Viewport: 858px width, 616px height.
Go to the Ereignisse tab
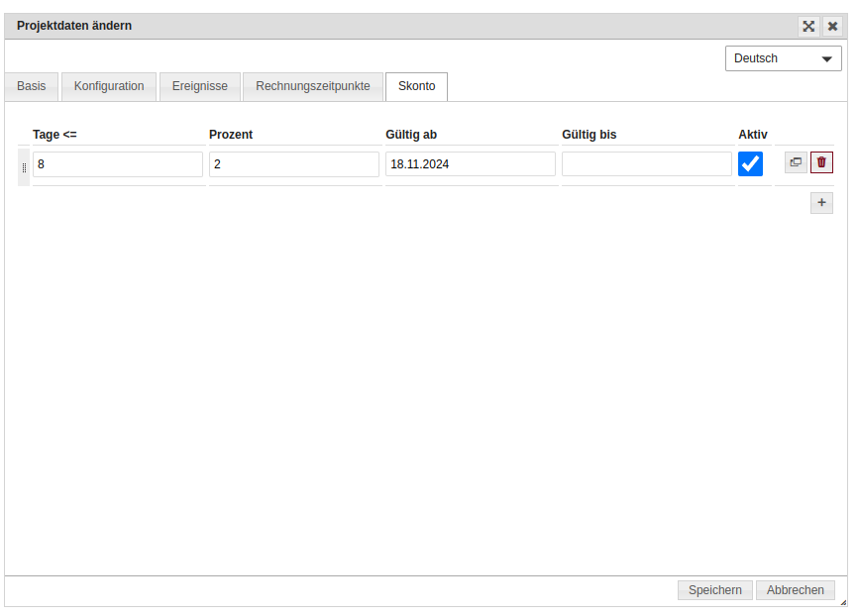click(200, 87)
